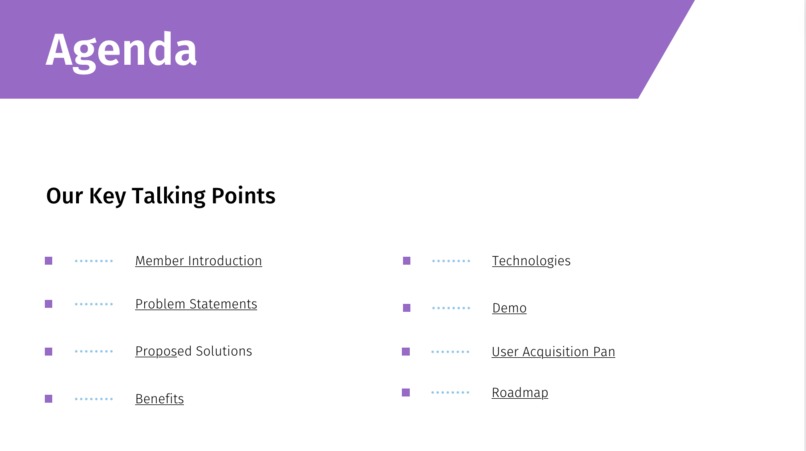Screen dimensions: 806x451
Task: Click the Our Key Talking Points heading
Action: tap(161, 196)
